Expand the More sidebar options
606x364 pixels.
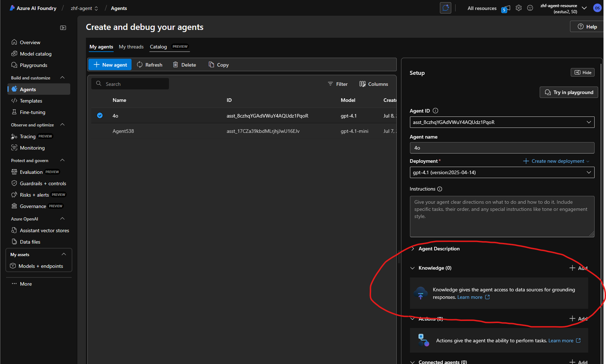click(x=26, y=284)
